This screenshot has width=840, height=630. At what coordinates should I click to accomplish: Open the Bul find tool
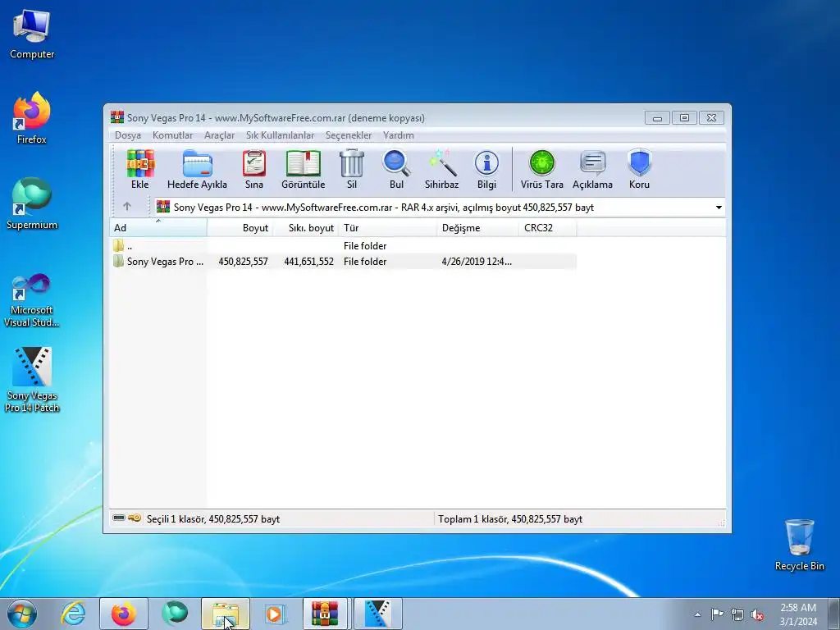click(x=396, y=169)
